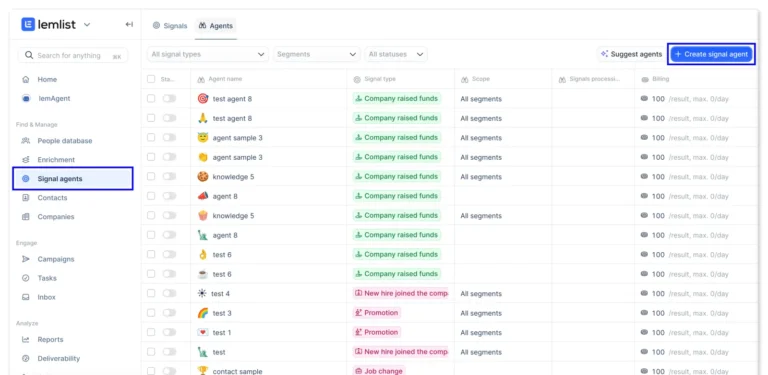Click the Suggest agents button
Screen dimensions: 768x375
pyautogui.click(x=631, y=54)
